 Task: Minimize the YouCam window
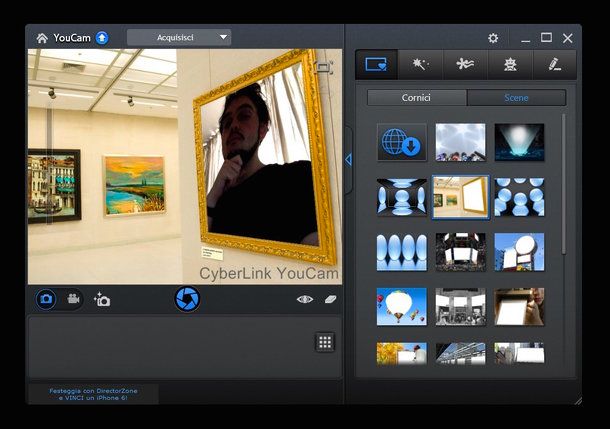coord(526,39)
